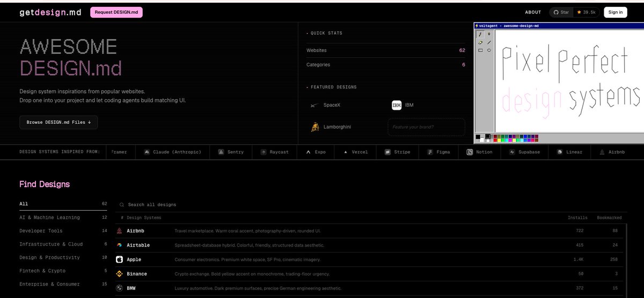Click the Airtable logo in designs table
Image resolution: width=644 pixels, height=298 pixels.
[x=119, y=245]
